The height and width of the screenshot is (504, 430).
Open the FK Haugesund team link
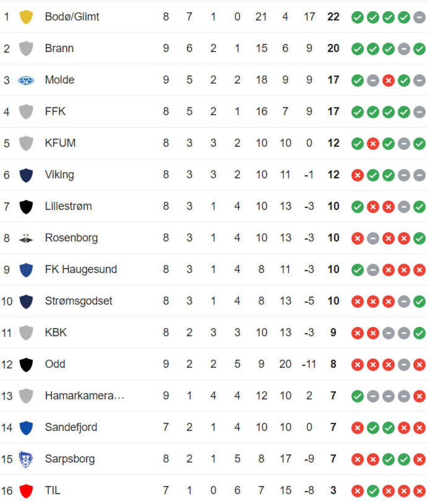pos(81,269)
